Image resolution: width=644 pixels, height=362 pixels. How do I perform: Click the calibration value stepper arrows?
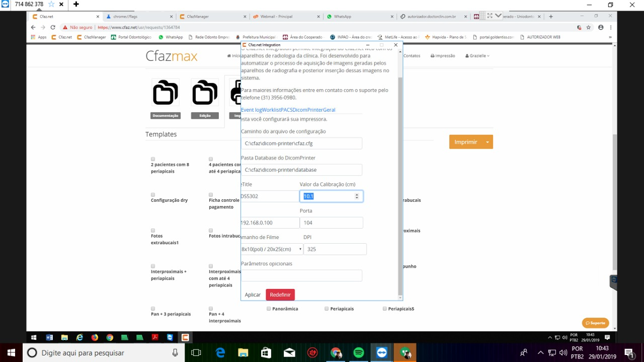357,196
